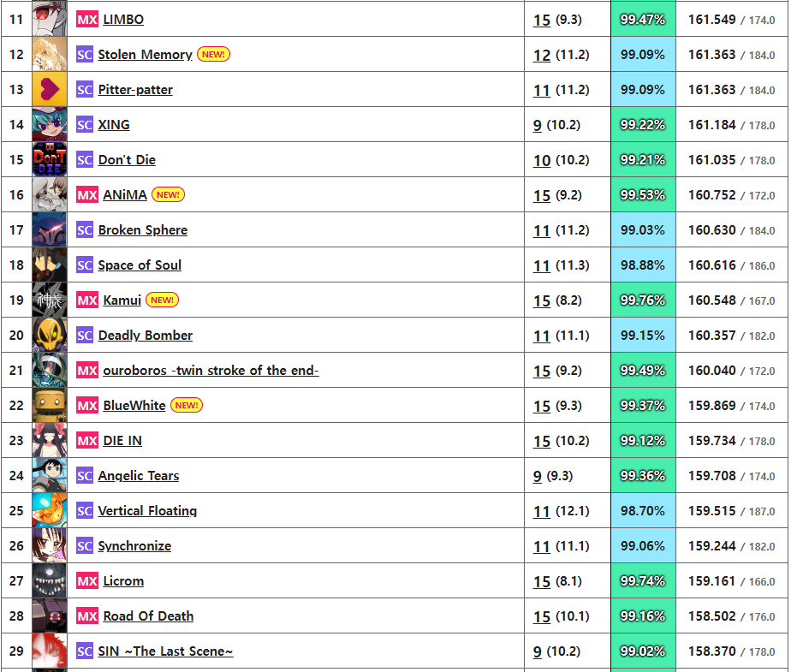Click the level 11 link for Space of Soul
Image resolution: width=803 pixels, height=672 pixels.
click(541, 265)
